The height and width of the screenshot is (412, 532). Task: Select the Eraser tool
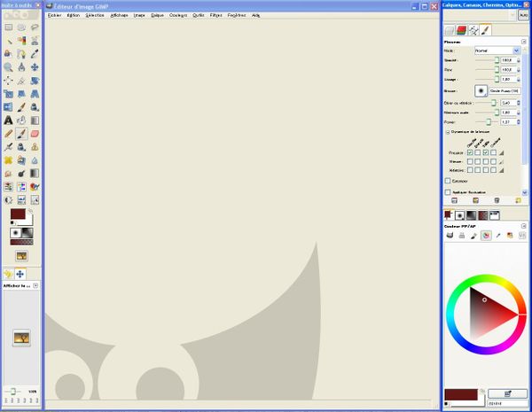(35, 134)
